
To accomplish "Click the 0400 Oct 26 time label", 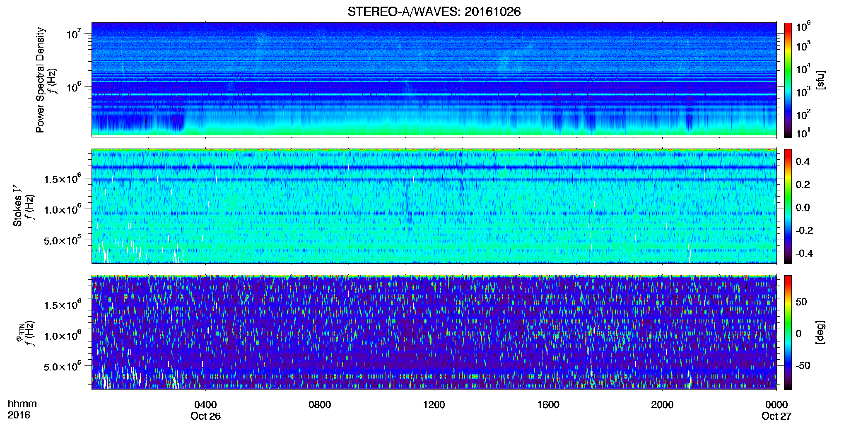I will [205, 410].
